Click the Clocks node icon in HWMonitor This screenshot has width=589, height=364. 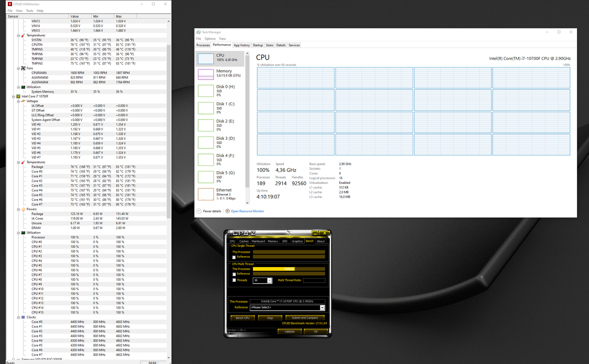point(23,317)
